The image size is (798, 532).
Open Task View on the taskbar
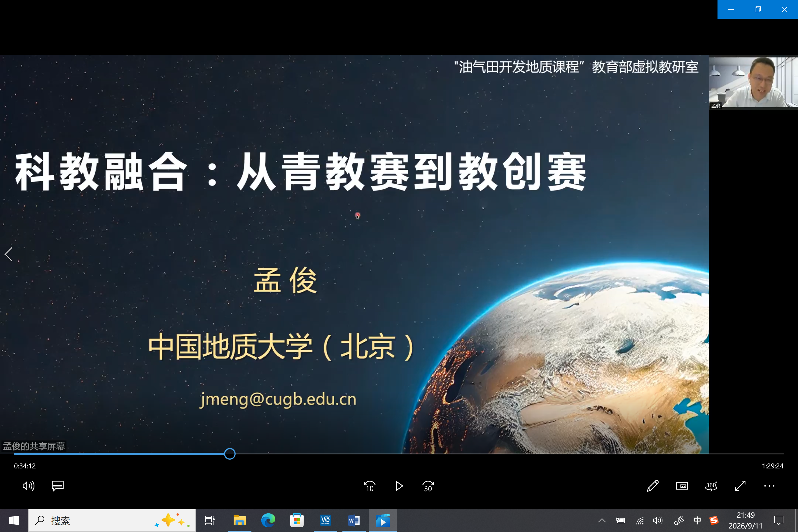tap(210, 520)
